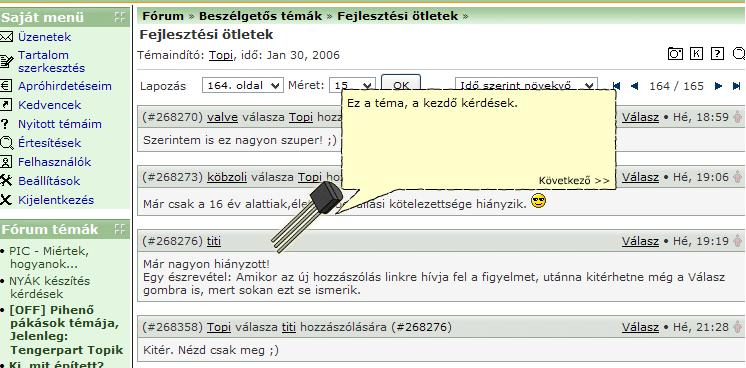Viewport: 746px width, 368px height.
Task: Open Kedvencek menu link
Action: point(49,105)
